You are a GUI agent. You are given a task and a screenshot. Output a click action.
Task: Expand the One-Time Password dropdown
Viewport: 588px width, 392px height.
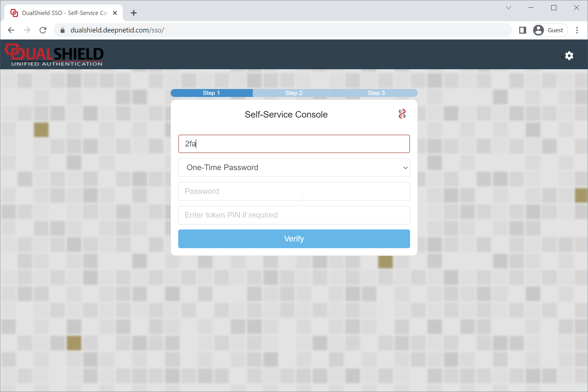[x=294, y=168]
